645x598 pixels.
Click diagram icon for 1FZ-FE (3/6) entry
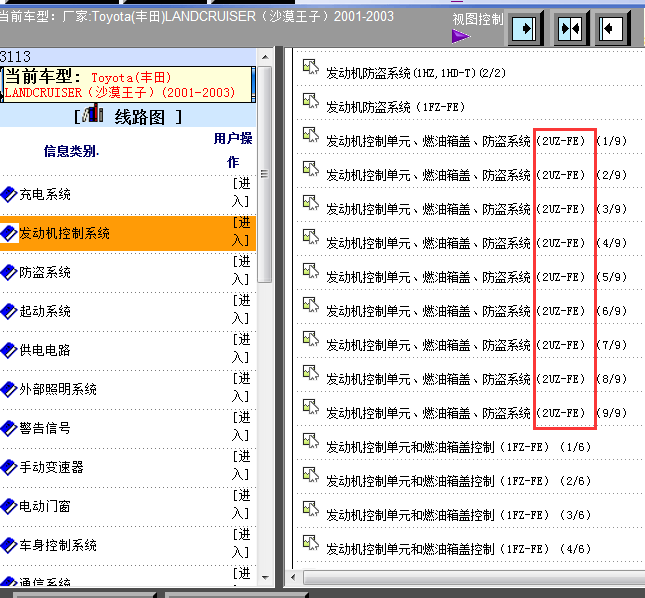pos(311,509)
